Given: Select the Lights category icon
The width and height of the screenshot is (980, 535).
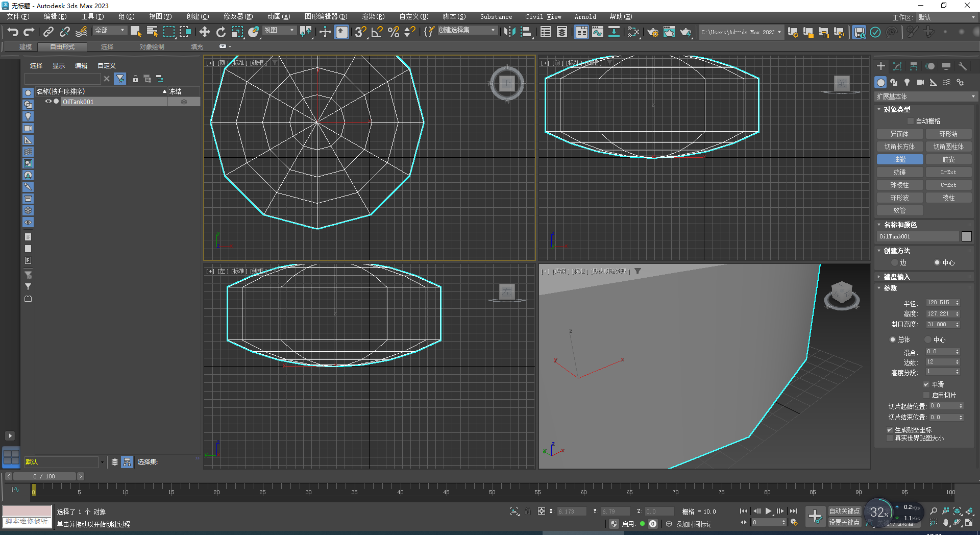Looking at the screenshot, I should (x=907, y=82).
